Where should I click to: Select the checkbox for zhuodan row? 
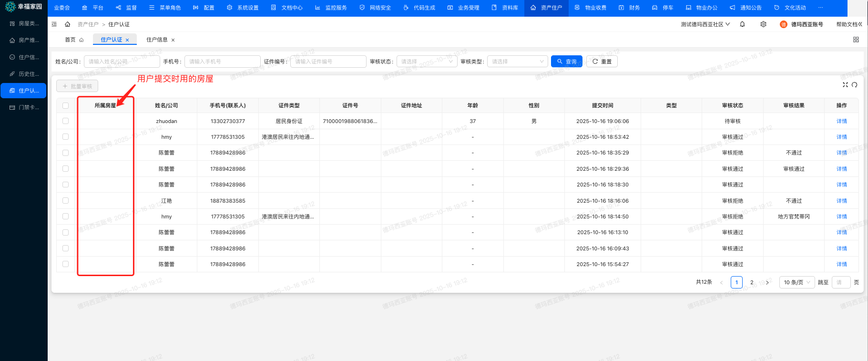(66, 121)
